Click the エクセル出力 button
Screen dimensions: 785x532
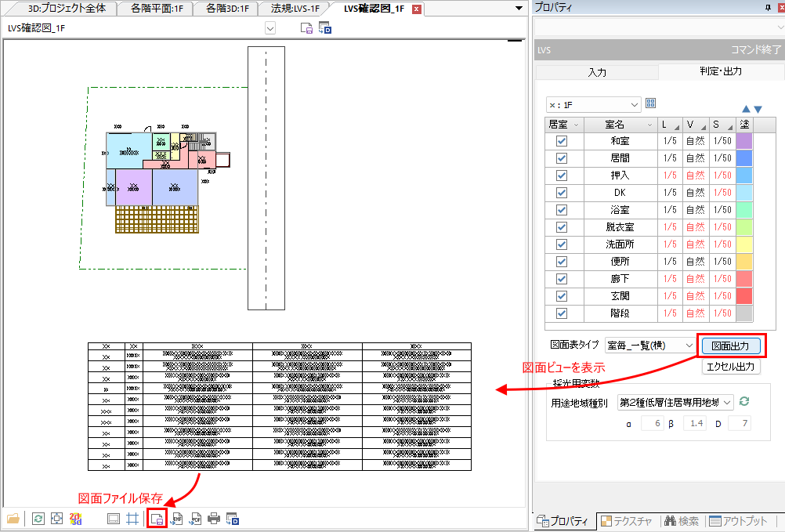(730, 366)
